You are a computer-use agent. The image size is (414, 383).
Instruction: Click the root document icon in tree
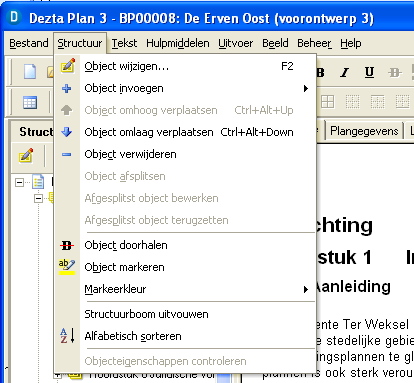(x=38, y=182)
